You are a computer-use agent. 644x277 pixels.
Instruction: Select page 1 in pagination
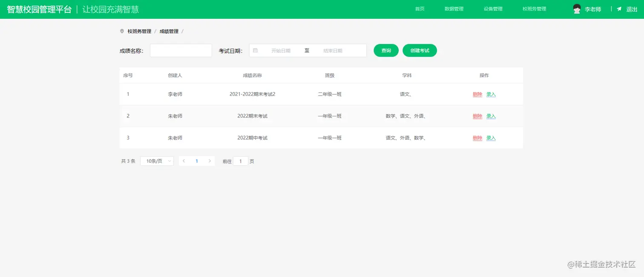pos(197,161)
